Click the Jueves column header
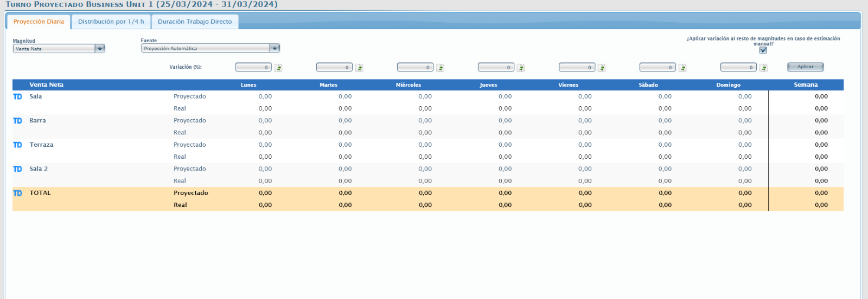The image size is (868, 299). click(x=488, y=85)
